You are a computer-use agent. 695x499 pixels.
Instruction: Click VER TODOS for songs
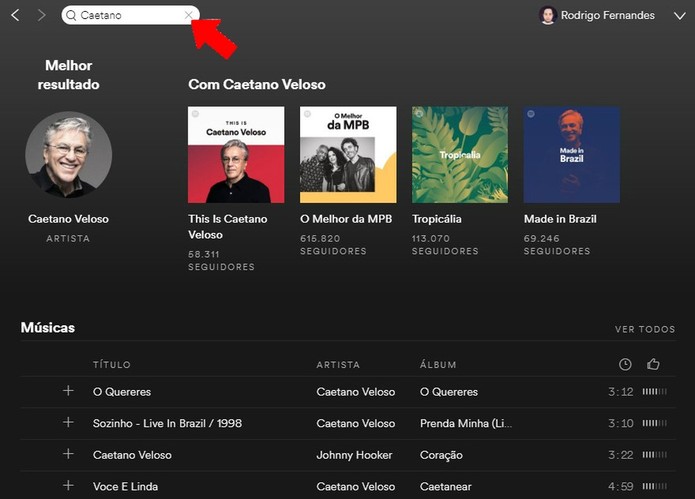coord(645,329)
